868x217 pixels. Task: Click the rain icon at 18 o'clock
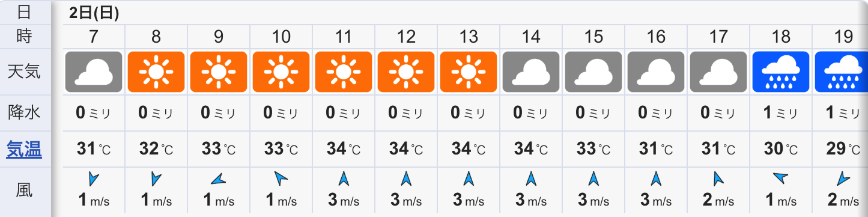[x=781, y=72]
